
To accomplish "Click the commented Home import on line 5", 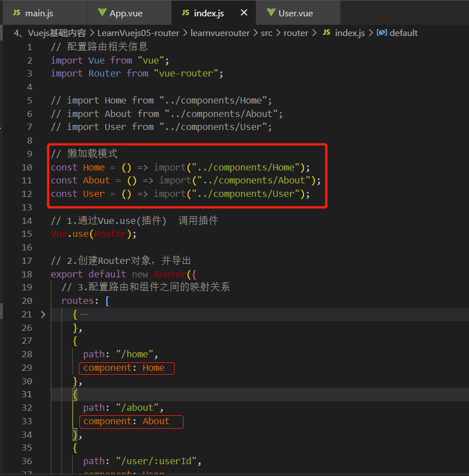I will (x=161, y=101).
